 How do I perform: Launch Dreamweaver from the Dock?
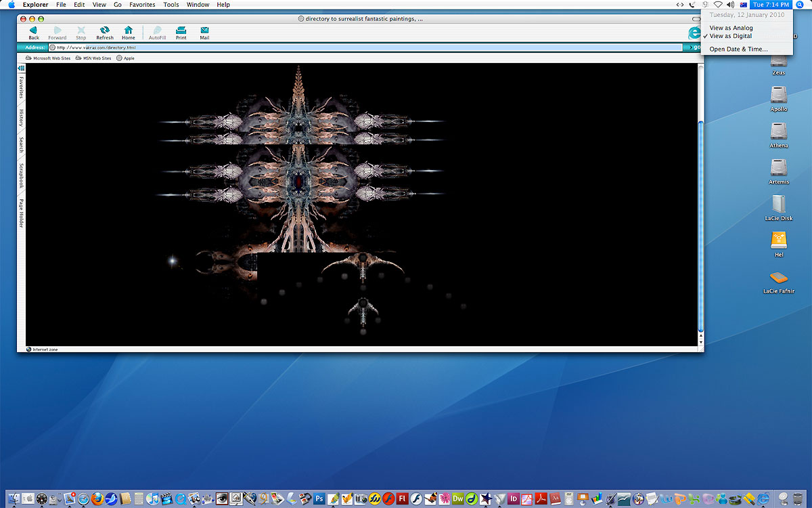458,499
